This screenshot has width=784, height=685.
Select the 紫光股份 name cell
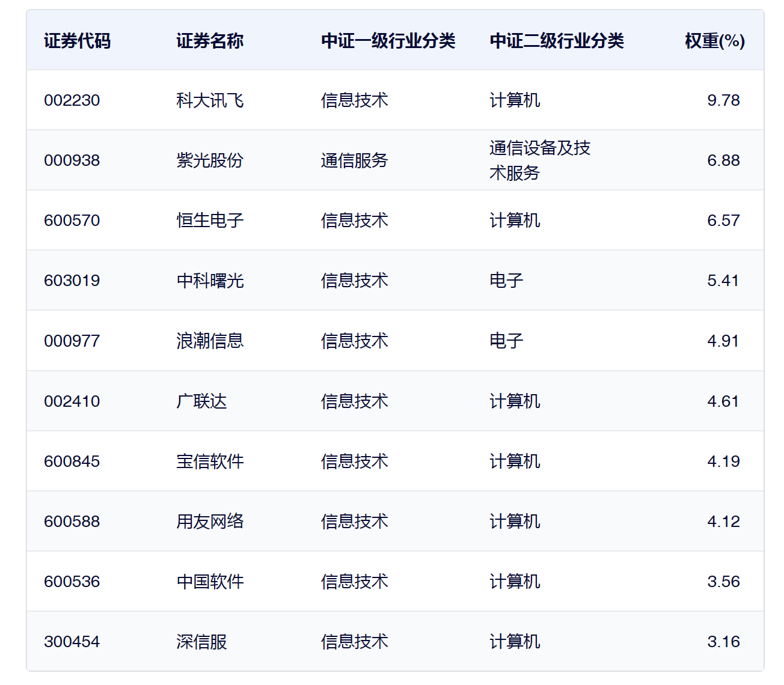(210, 160)
